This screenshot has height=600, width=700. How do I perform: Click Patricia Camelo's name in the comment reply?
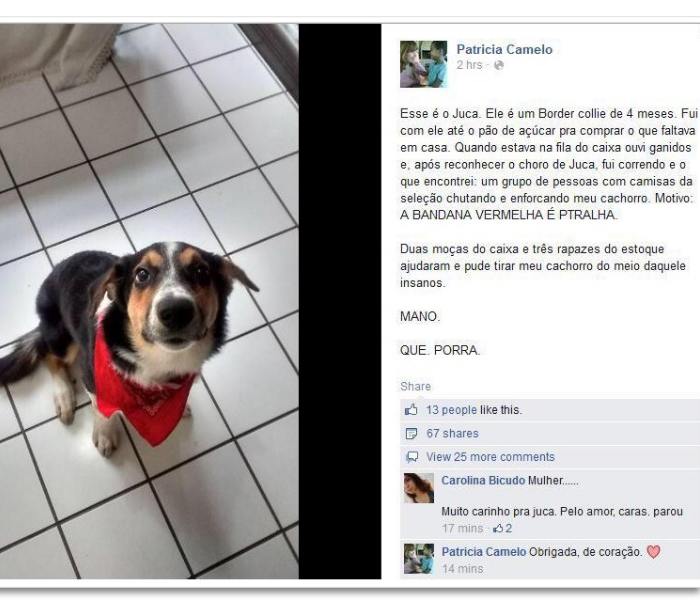tap(483, 552)
